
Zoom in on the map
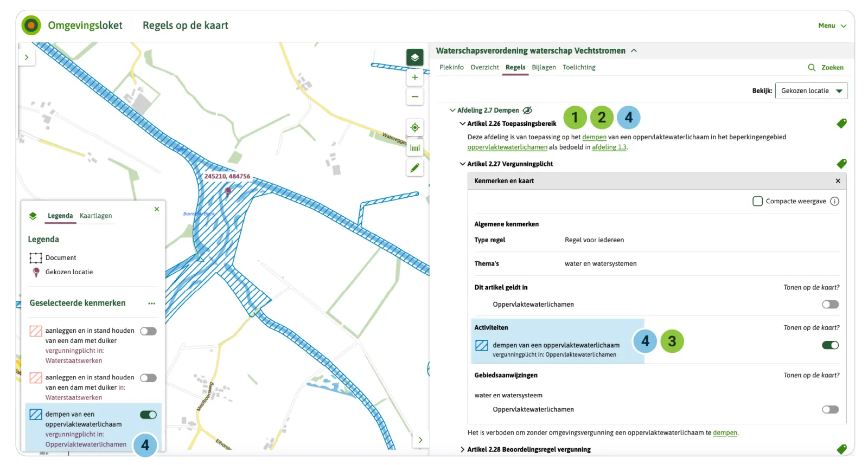click(x=414, y=77)
